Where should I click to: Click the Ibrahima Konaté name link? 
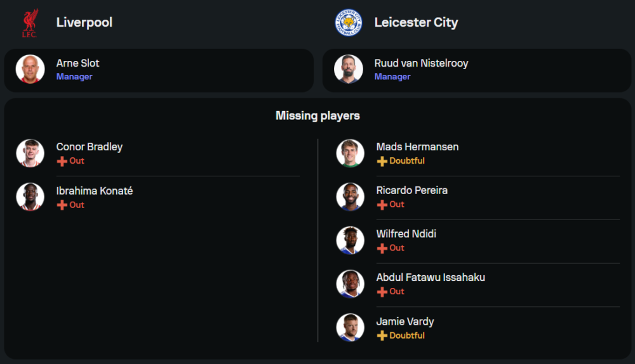pyautogui.click(x=95, y=191)
